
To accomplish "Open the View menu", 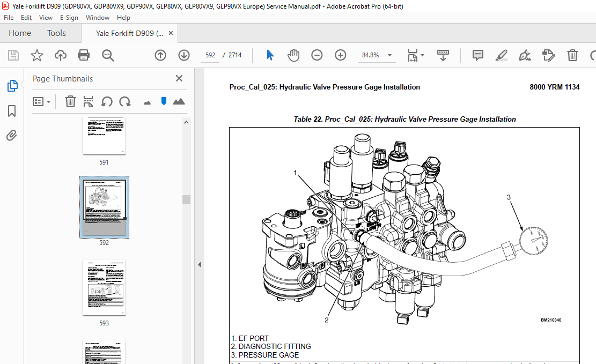I will 46,18.
